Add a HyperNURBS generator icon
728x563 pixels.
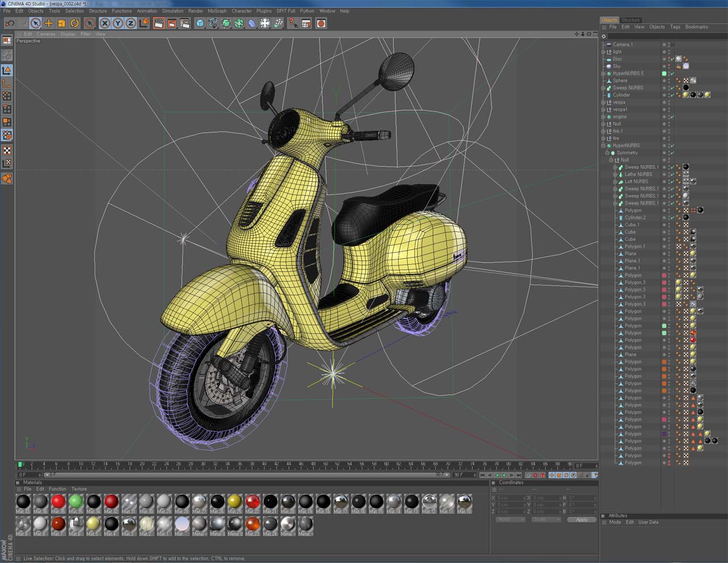[x=226, y=23]
